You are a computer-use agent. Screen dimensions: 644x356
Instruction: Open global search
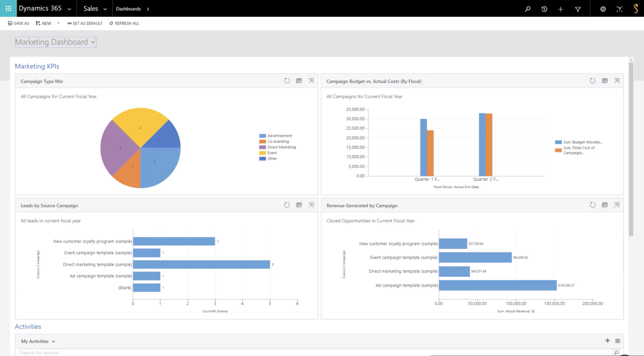pyautogui.click(x=527, y=8)
